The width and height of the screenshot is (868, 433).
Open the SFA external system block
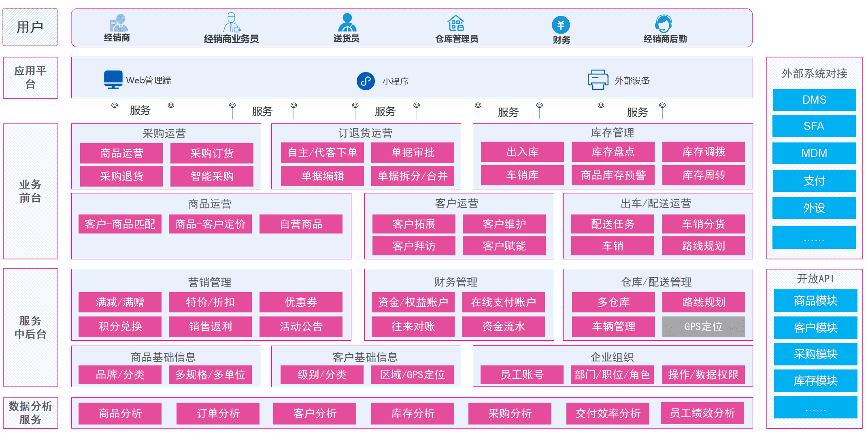[x=814, y=126]
